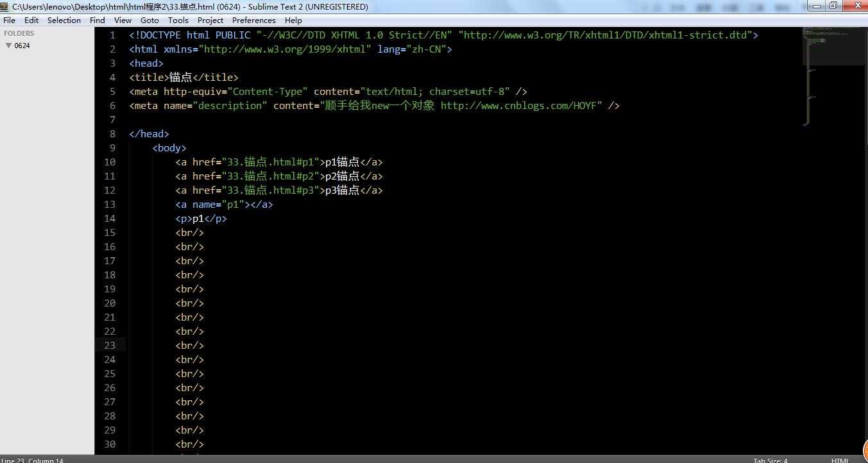Click the title tag with 锚点
Viewport: 868px width, 463px height.
coord(183,78)
